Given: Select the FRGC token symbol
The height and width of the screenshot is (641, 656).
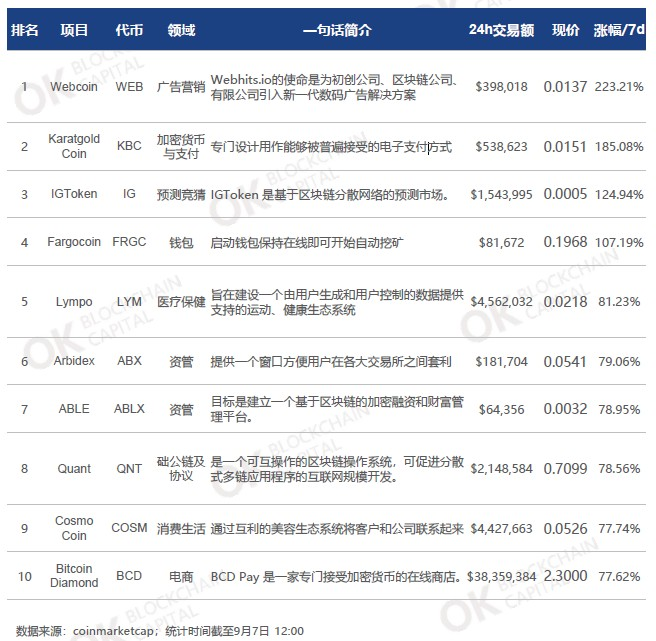Looking at the screenshot, I should click(129, 242).
